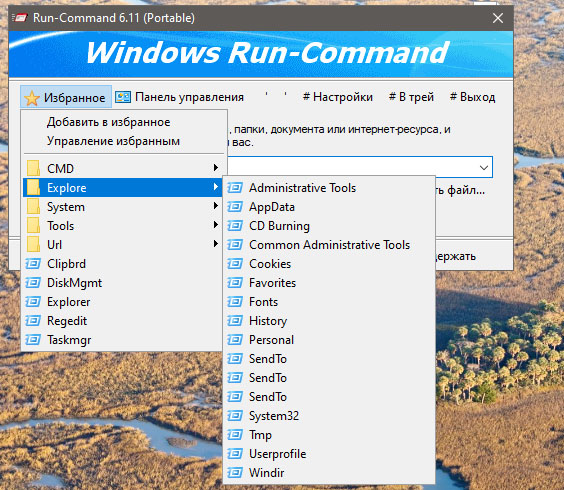Viewport: 564px width, 490px height.
Task: Click the icon next to CD Burning
Action: [235, 226]
